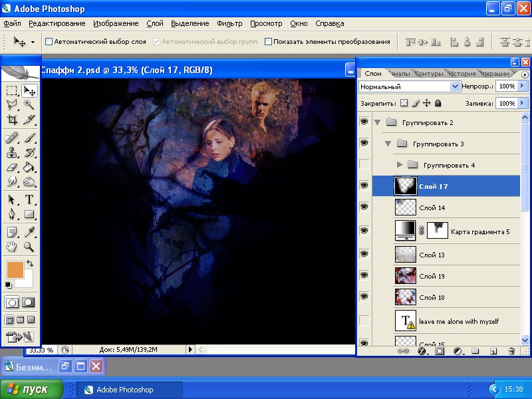Activate the Eyedropper tool
This screenshot has height=399, width=532.
pyautogui.click(x=29, y=232)
